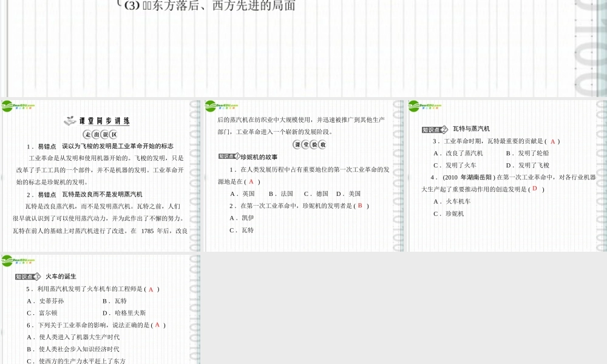Select option C. 使西方的生产力水平赶上了东方

[76, 361]
